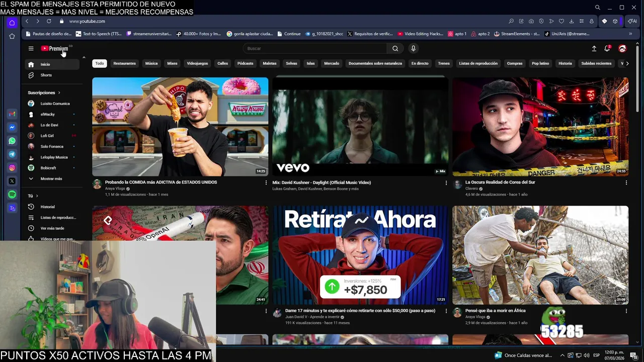Open Windows notification center icon
Viewport: 644px width, 362px height.
coord(633,355)
